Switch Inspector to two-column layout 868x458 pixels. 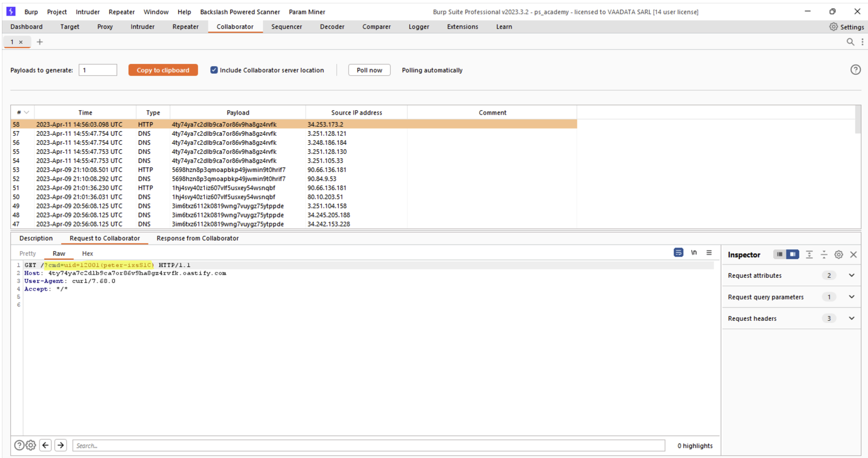(792, 254)
